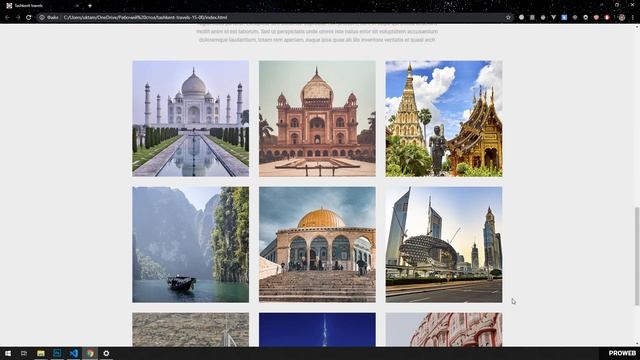Open the user profile avatar in Chrome
The width and height of the screenshot is (640, 360).
click(x=622, y=18)
